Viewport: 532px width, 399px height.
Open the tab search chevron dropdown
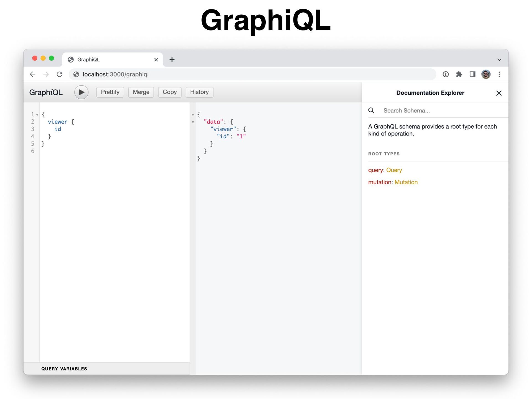pyautogui.click(x=499, y=60)
